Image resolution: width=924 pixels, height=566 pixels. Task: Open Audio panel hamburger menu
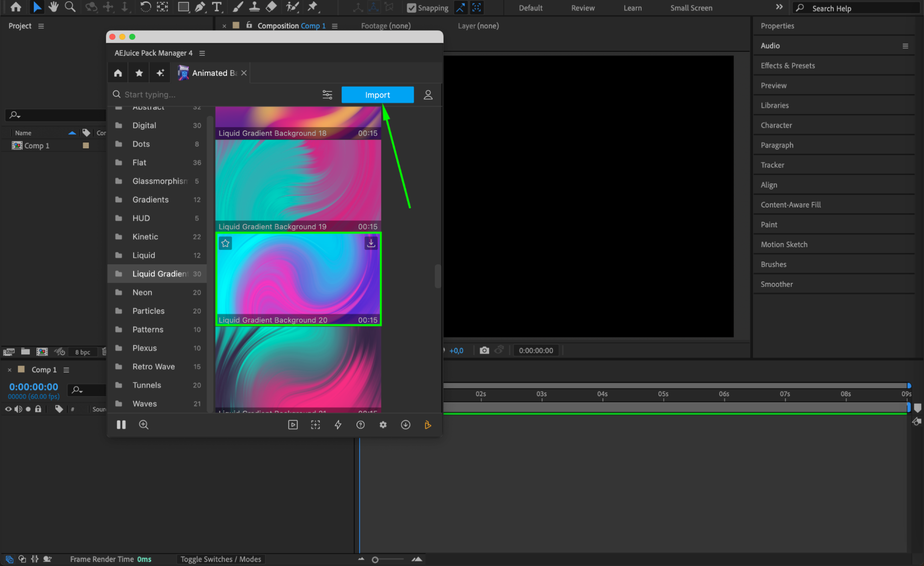905,46
